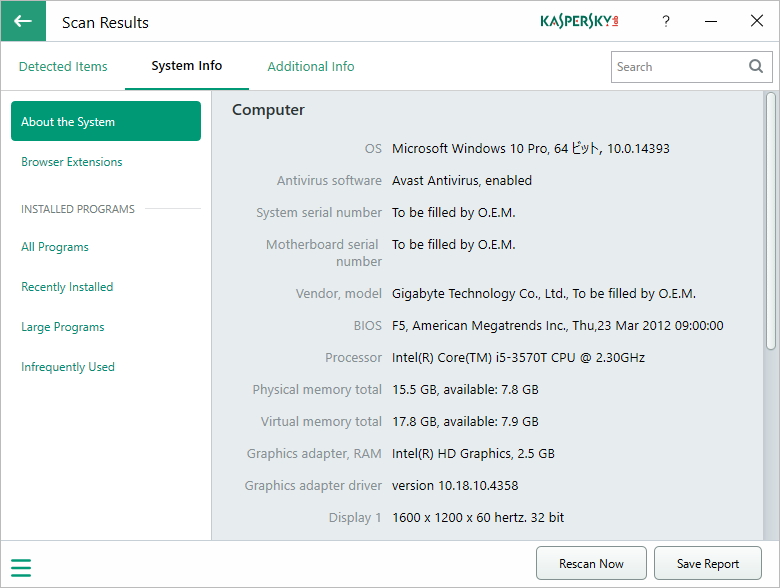
Task: Close the Scan Results window
Action: 757,21
